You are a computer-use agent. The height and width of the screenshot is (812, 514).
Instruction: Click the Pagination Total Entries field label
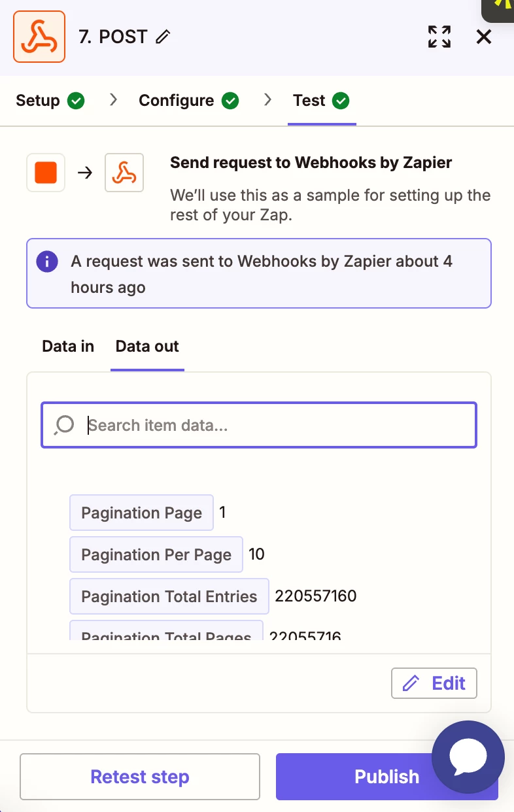169,596
